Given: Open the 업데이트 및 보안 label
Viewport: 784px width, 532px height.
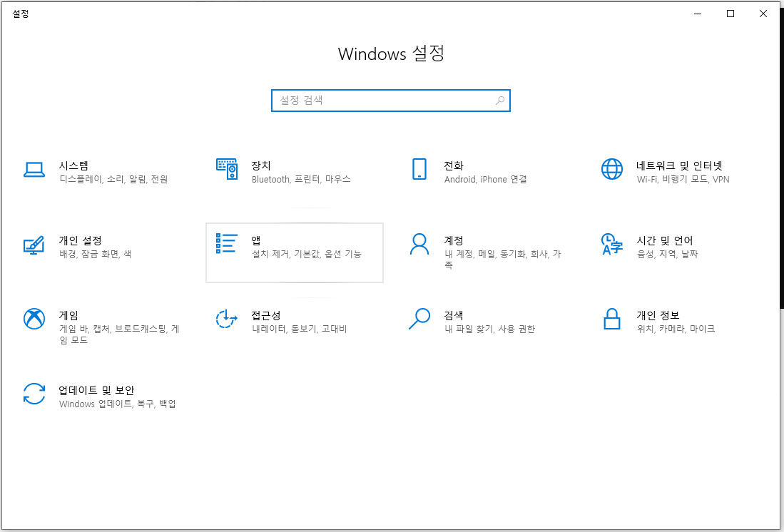Looking at the screenshot, I should (x=96, y=390).
